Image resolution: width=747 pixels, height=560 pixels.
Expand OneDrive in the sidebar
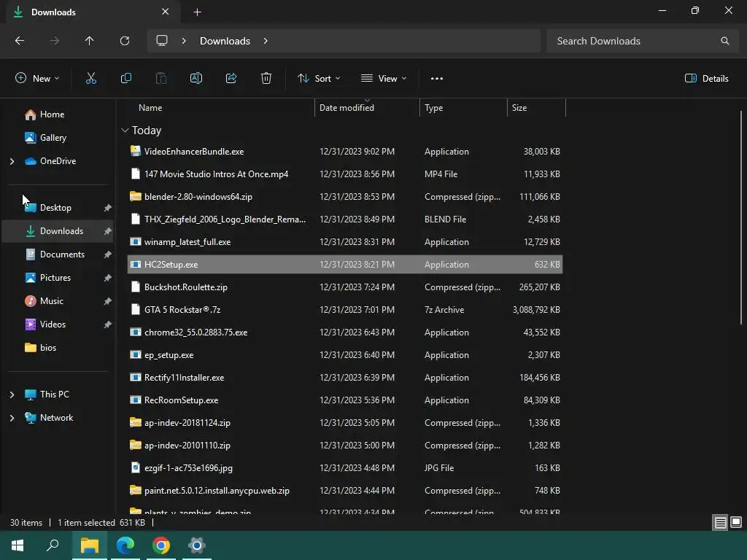click(12, 161)
